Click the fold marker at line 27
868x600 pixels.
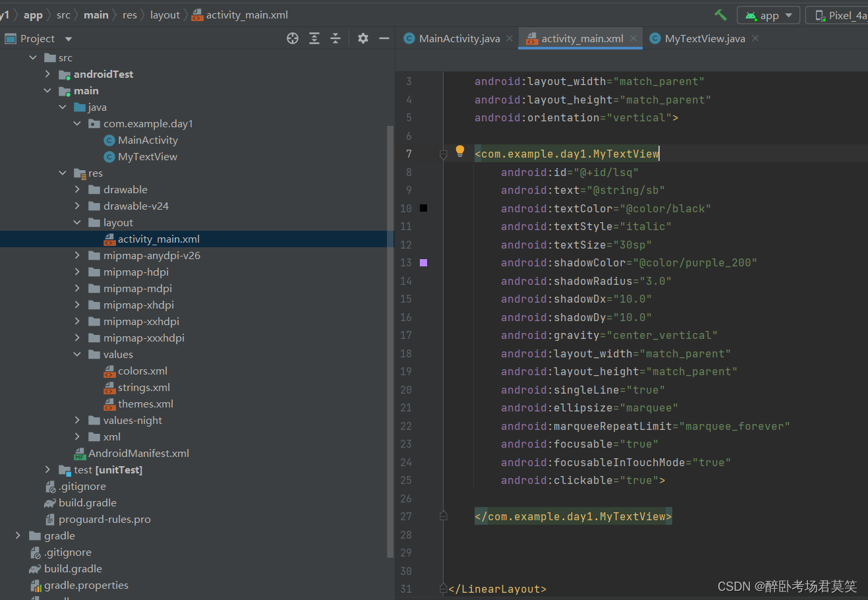pos(443,516)
